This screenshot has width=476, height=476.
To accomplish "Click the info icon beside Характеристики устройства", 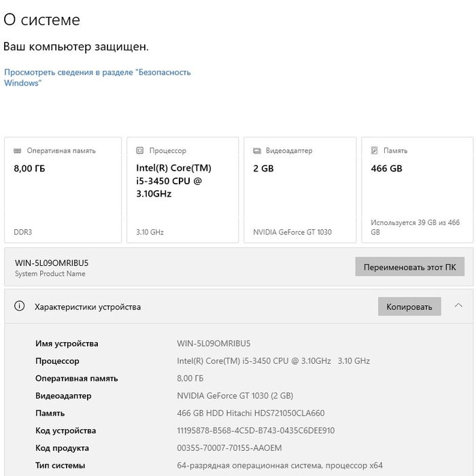I will (20, 306).
